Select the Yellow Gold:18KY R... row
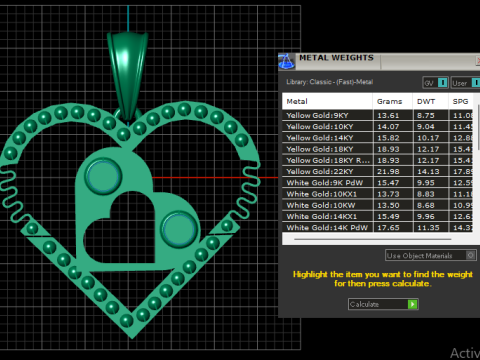The height and width of the screenshot is (360, 480). 377,160
